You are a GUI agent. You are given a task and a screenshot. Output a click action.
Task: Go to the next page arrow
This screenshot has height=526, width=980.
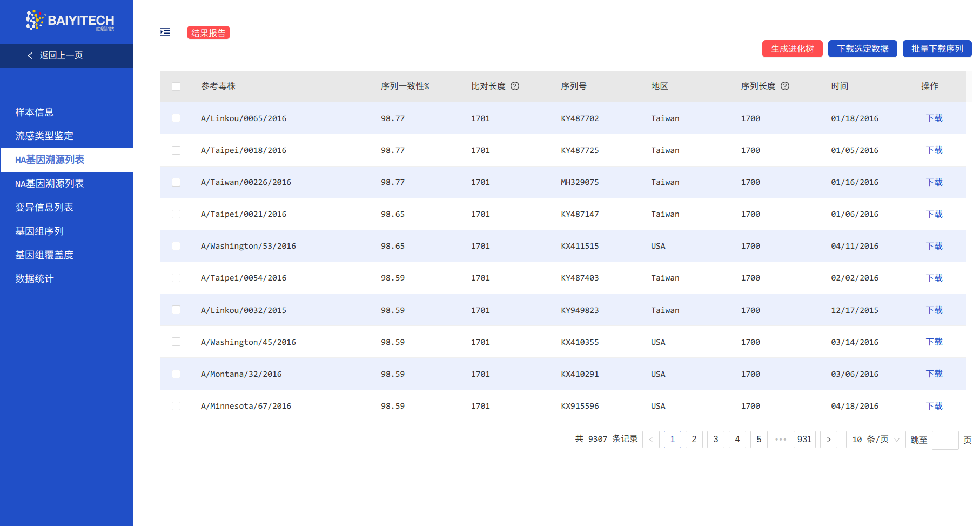coord(829,440)
